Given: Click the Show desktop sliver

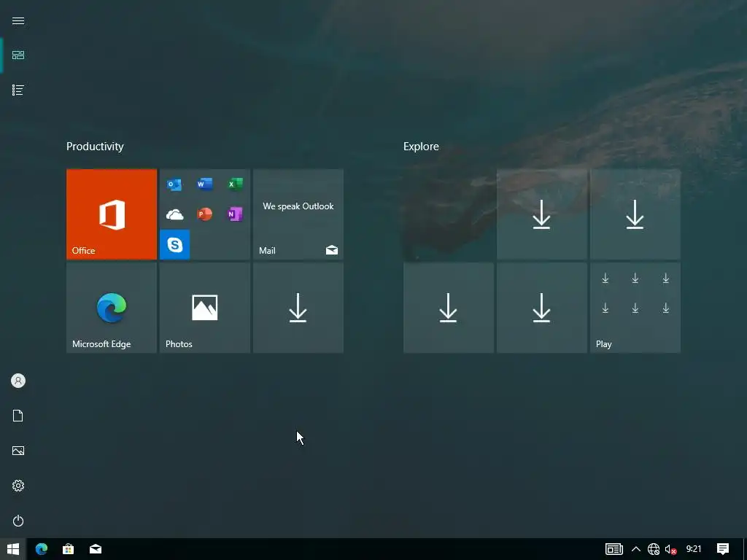Looking at the screenshot, I should (745, 549).
